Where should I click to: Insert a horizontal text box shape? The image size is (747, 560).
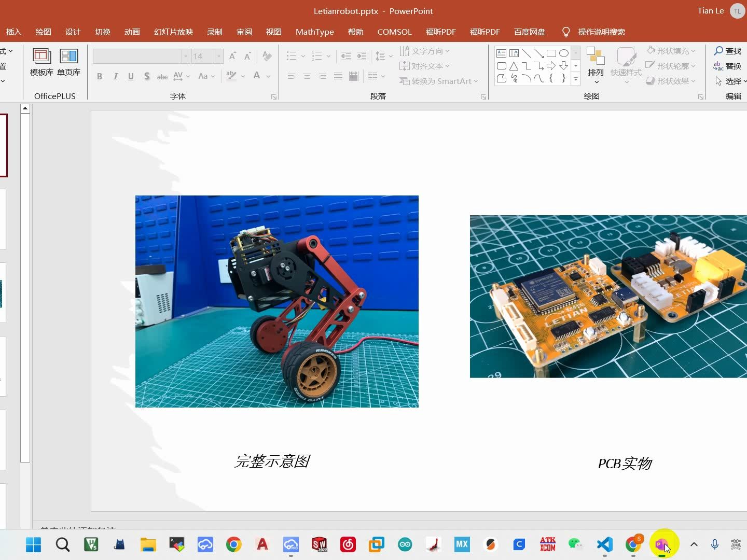point(501,53)
